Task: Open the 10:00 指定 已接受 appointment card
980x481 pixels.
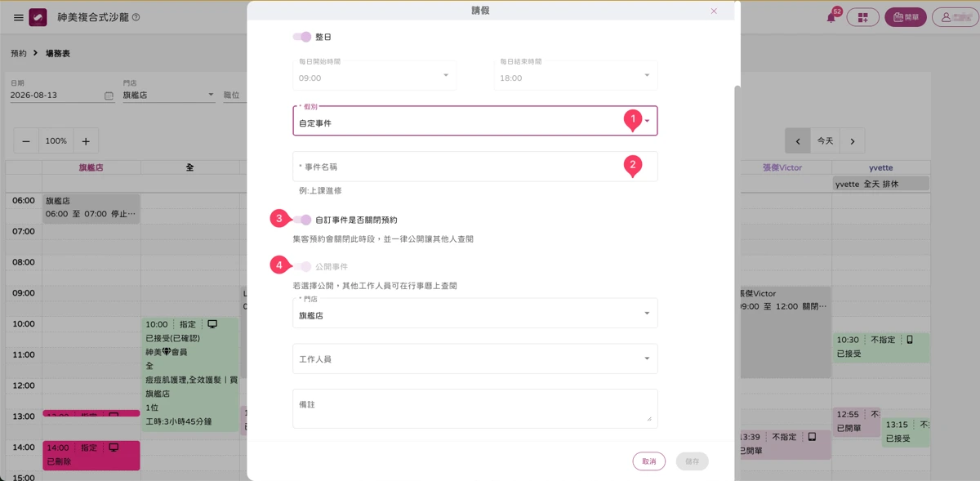Action: [189, 375]
